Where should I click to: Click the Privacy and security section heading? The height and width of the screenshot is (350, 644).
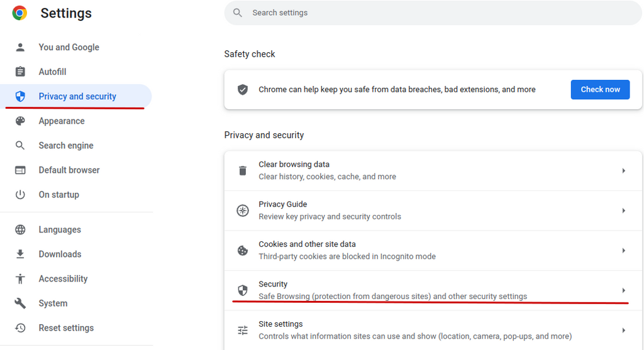click(264, 135)
